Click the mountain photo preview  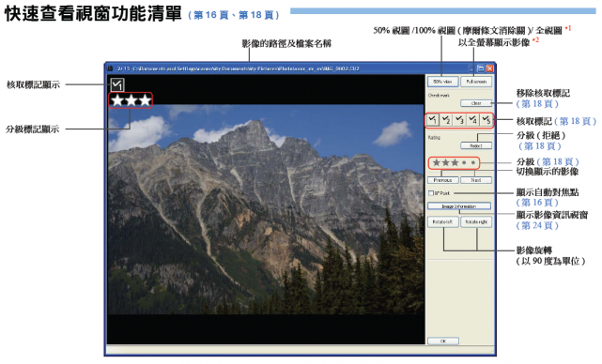[x=266, y=209]
